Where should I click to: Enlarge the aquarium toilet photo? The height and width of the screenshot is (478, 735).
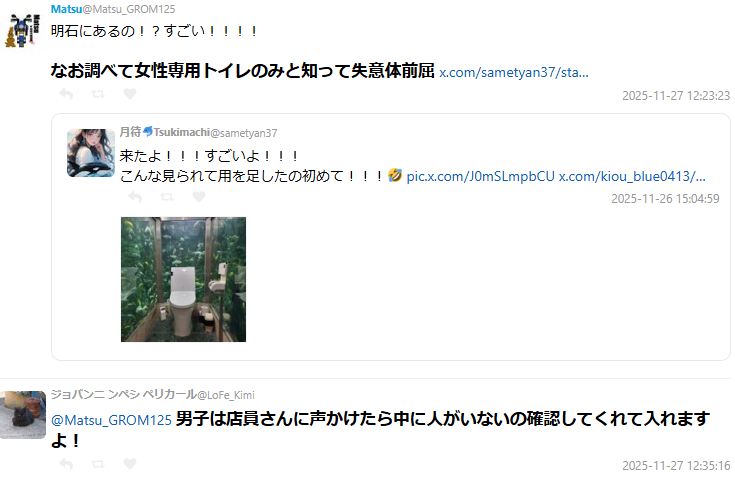pos(183,279)
